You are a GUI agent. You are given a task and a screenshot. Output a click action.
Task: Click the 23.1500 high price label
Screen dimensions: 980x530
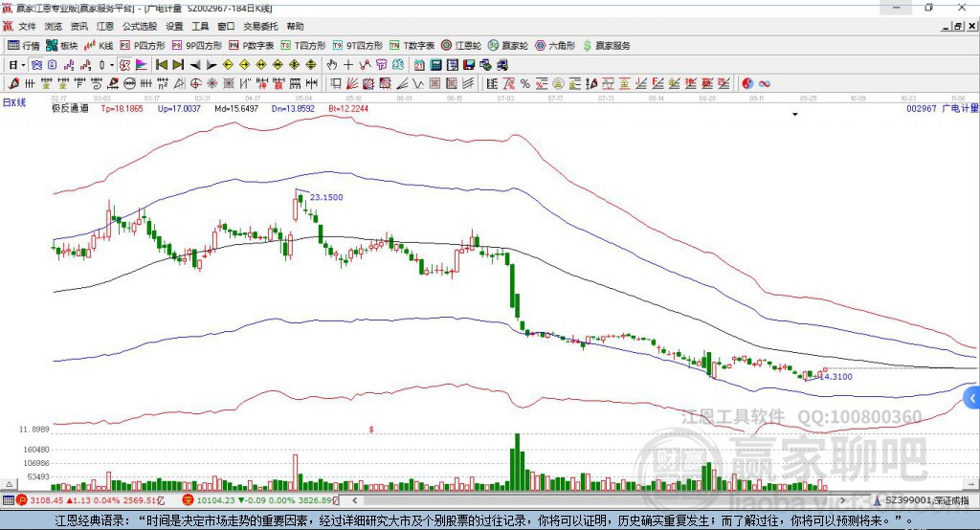pos(326,197)
